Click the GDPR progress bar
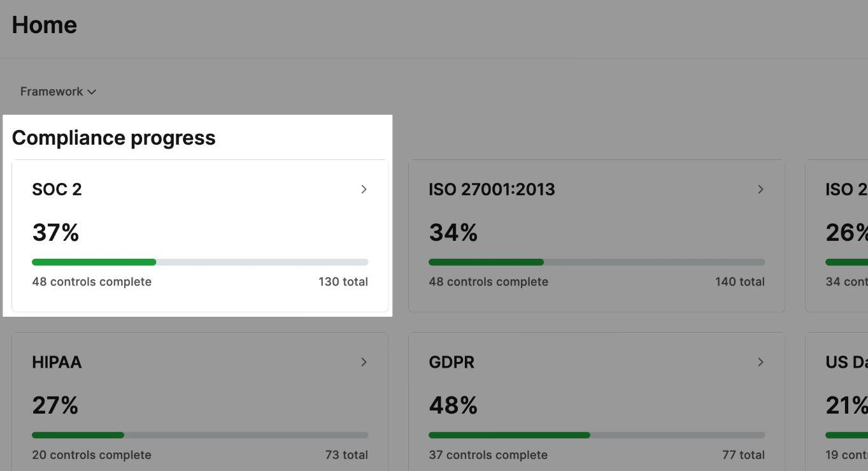The width and height of the screenshot is (868, 471). [596, 435]
